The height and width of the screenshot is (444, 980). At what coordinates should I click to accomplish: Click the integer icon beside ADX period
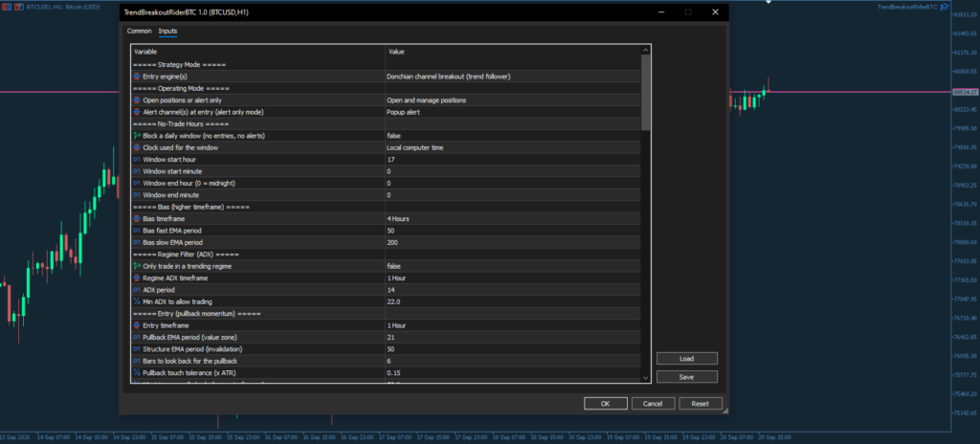coord(137,290)
